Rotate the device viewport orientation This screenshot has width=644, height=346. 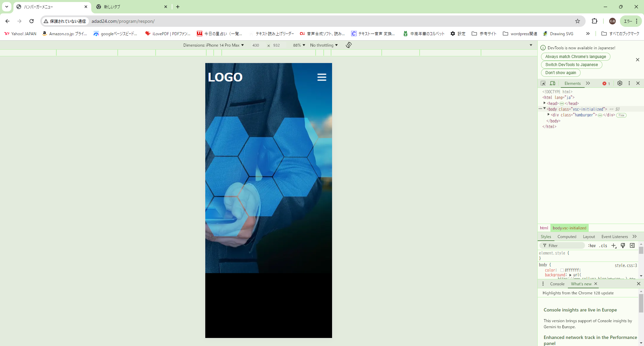pyautogui.click(x=349, y=45)
